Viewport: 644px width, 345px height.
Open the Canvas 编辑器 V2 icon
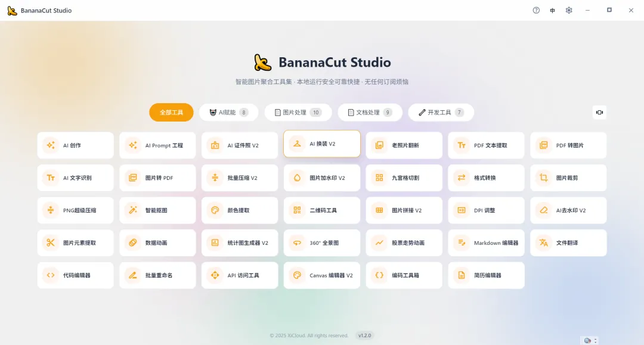tap(297, 275)
